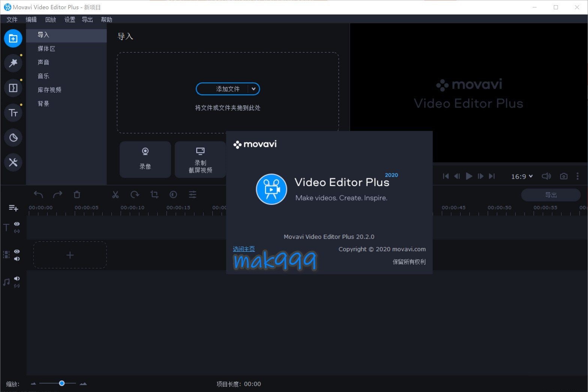Open the 回放 menu
The height and width of the screenshot is (392, 588).
point(50,19)
